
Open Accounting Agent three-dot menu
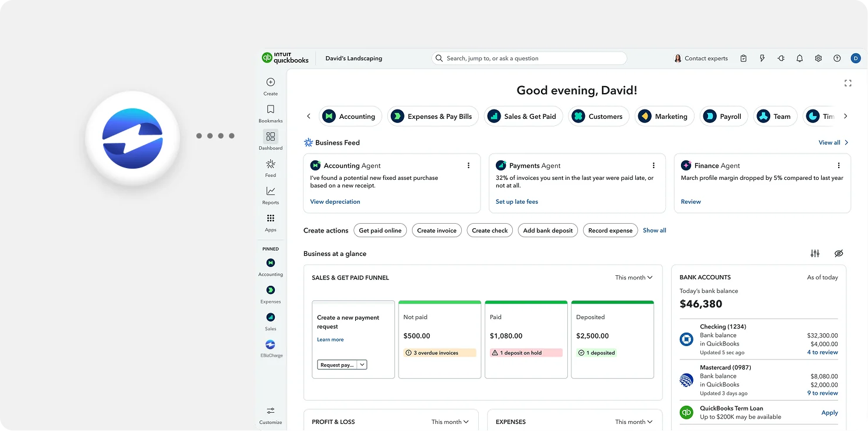coord(468,166)
